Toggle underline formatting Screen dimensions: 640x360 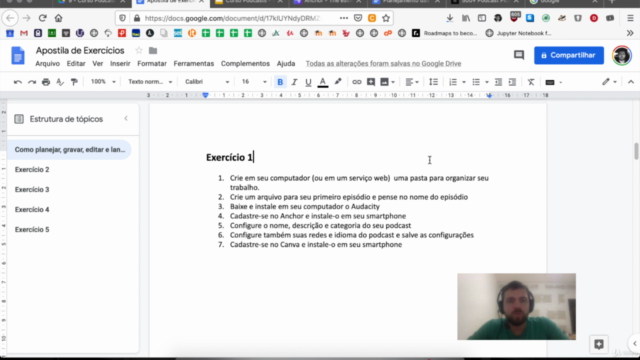[308, 82]
